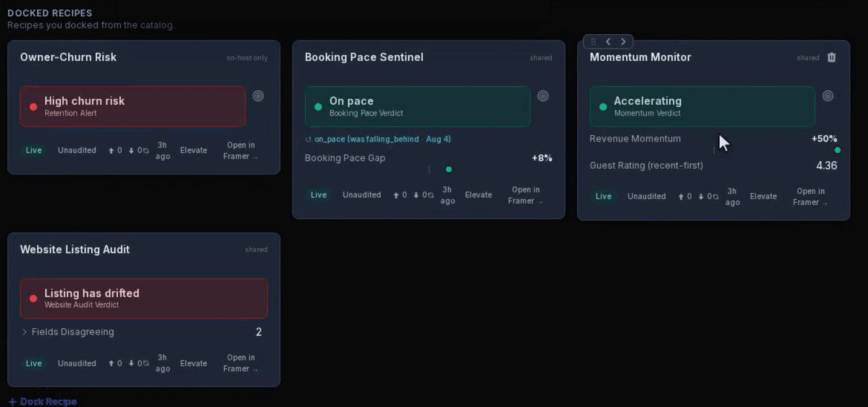Click the DOCKED RECIPES heading
868x407 pixels.
point(50,13)
